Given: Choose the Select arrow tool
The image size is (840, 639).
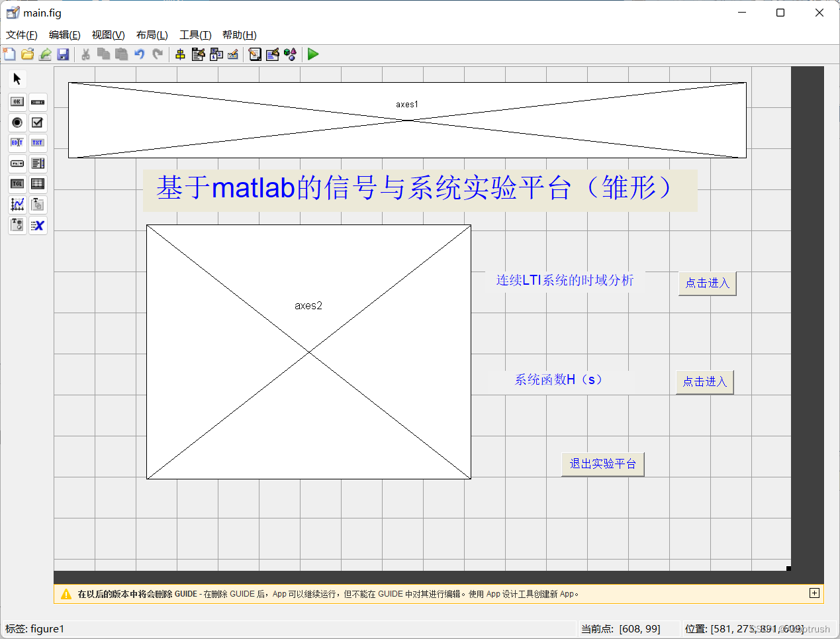Looking at the screenshot, I should click(x=17, y=79).
